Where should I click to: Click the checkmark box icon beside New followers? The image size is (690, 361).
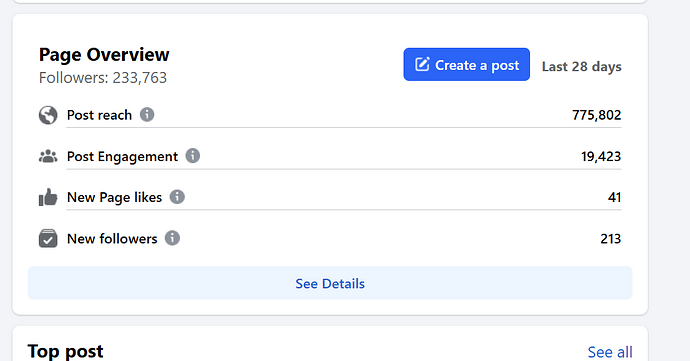pyautogui.click(x=48, y=238)
